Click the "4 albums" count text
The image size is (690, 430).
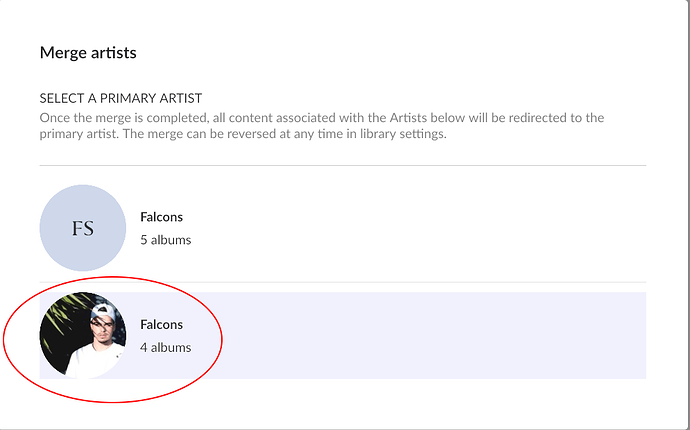165,347
